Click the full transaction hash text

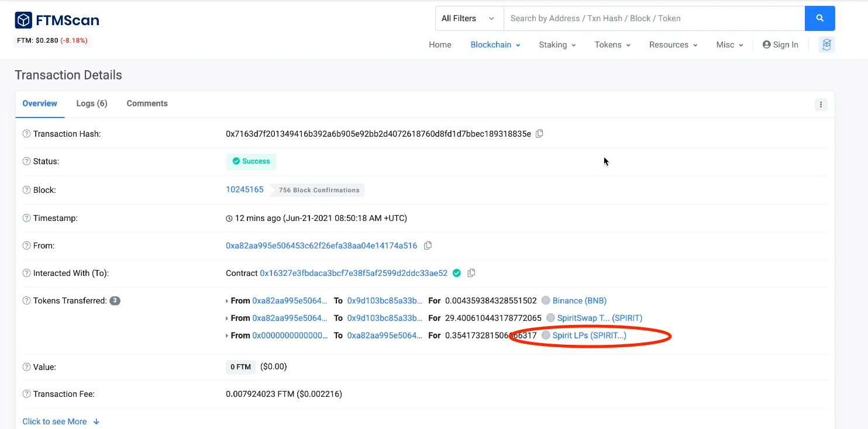[378, 134]
